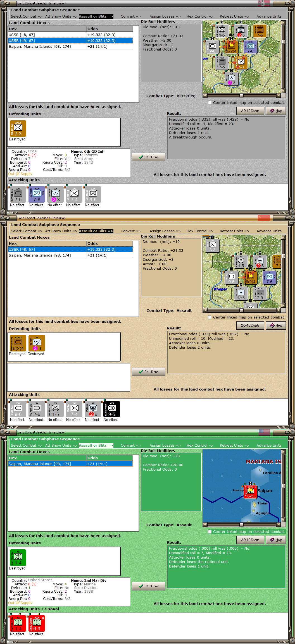Select 'Assign Losses =>' step in bottom window
295x644 pixels.
click(x=165, y=446)
